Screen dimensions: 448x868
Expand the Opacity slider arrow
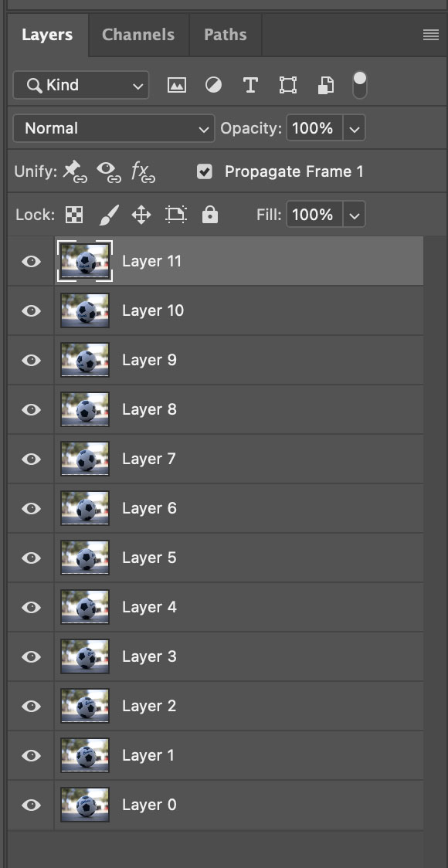(x=355, y=128)
